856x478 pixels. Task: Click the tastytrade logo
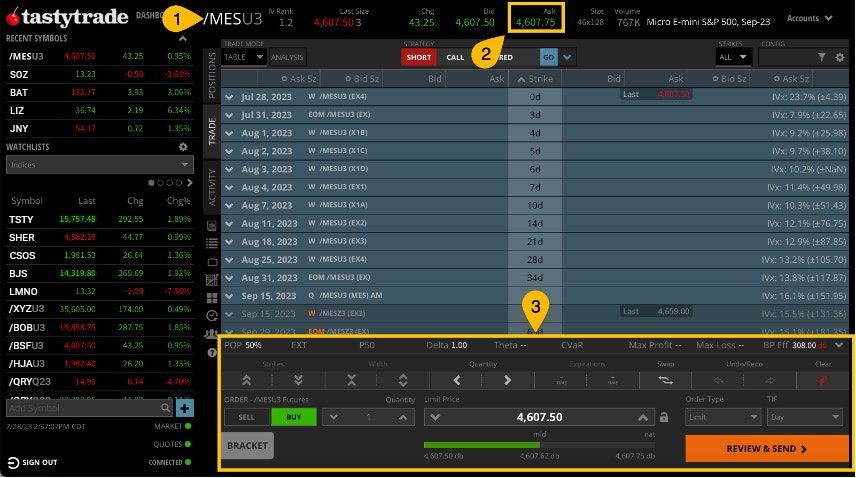click(67, 17)
